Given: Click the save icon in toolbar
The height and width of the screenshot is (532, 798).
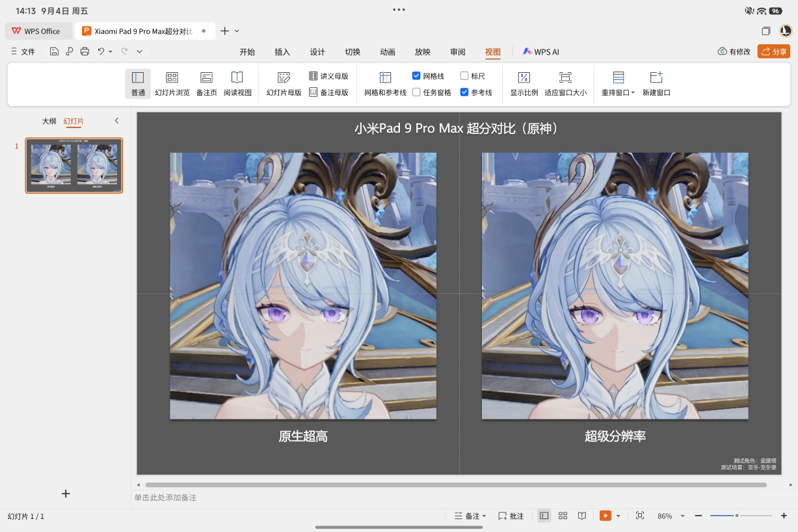Looking at the screenshot, I should [x=54, y=51].
